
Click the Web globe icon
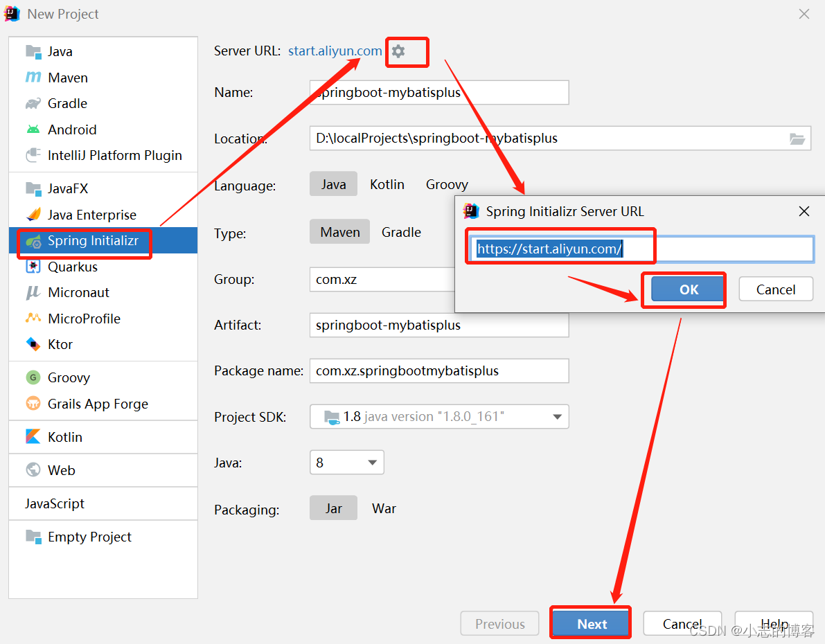[34, 469]
